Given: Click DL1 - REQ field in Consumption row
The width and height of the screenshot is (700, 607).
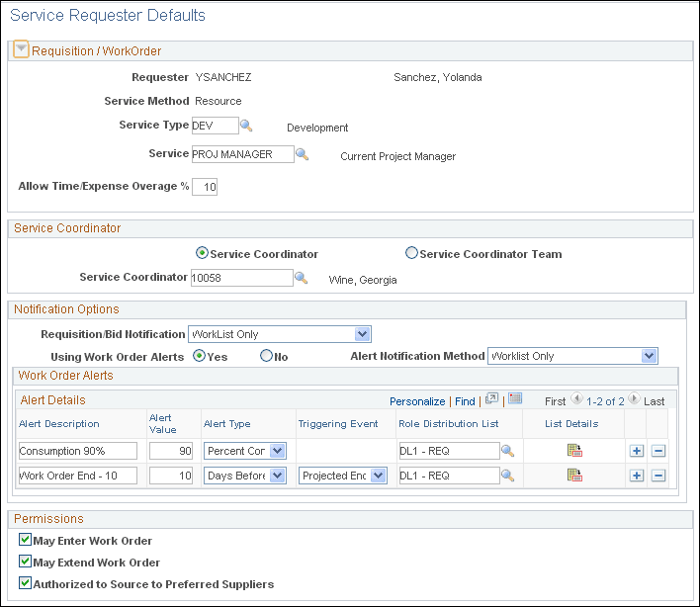Looking at the screenshot, I should tap(449, 451).
